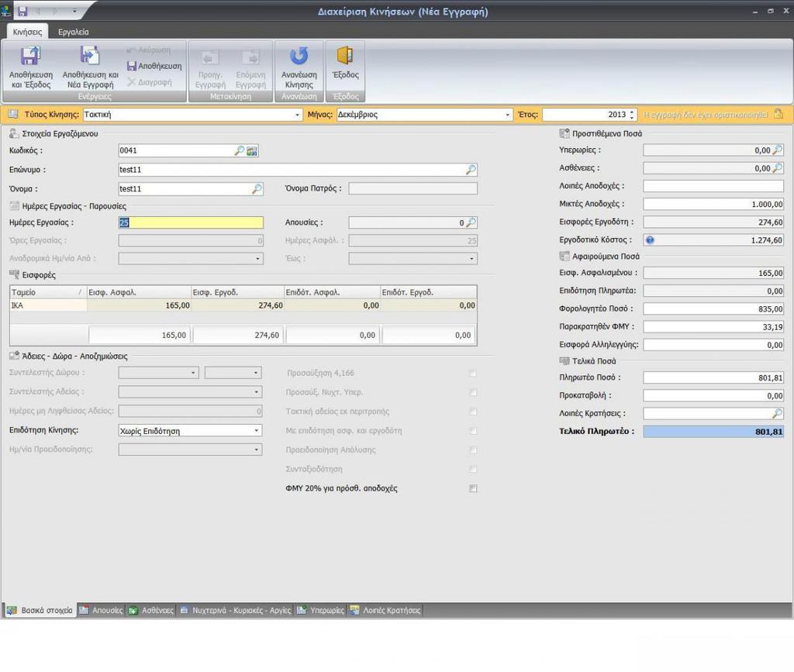Open Αναδρομικά Ημ/νία Από dropdown
Viewport: 794px width, 672px height.
[x=257, y=259]
